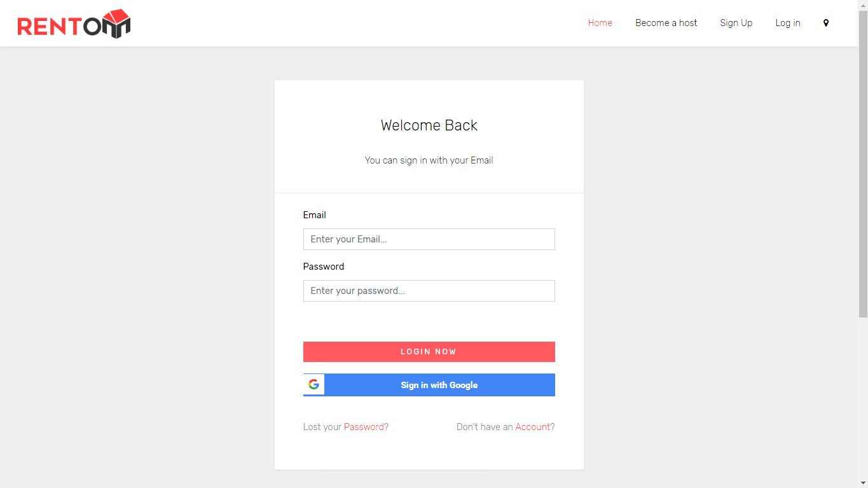This screenshot has width=868, height=488.
Task: Select Sign Up in the navigation bar
Action: (736, 23)
